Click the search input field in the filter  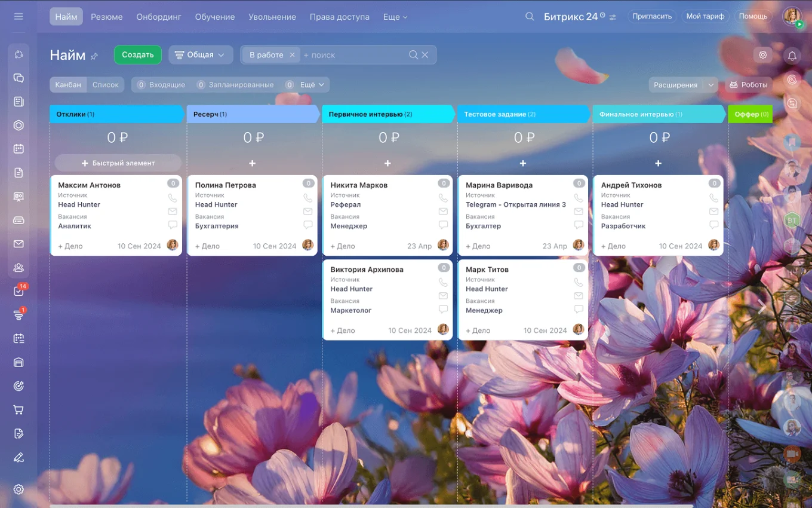[352, 55]
